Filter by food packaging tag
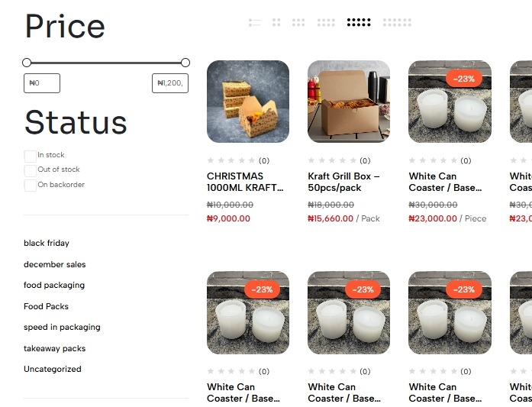Image resolution: width=532 pixels, height=407 pixels. (x=54, y=285)
